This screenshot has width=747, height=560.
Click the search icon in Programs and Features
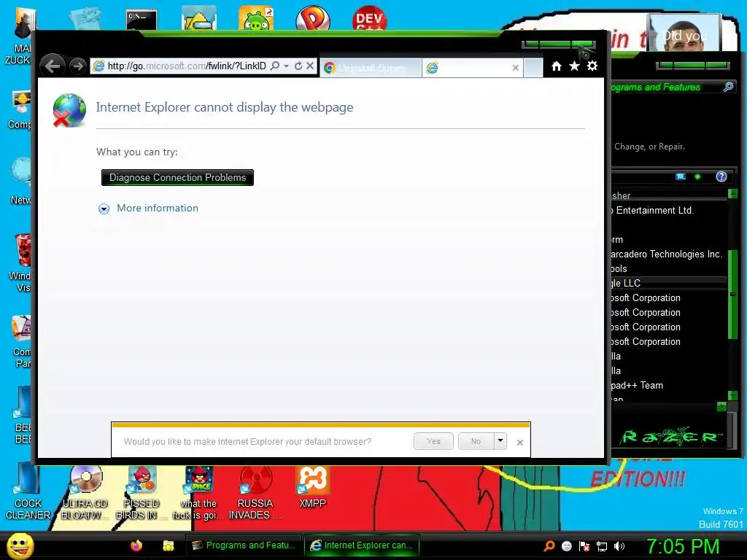tap(729, 87)
